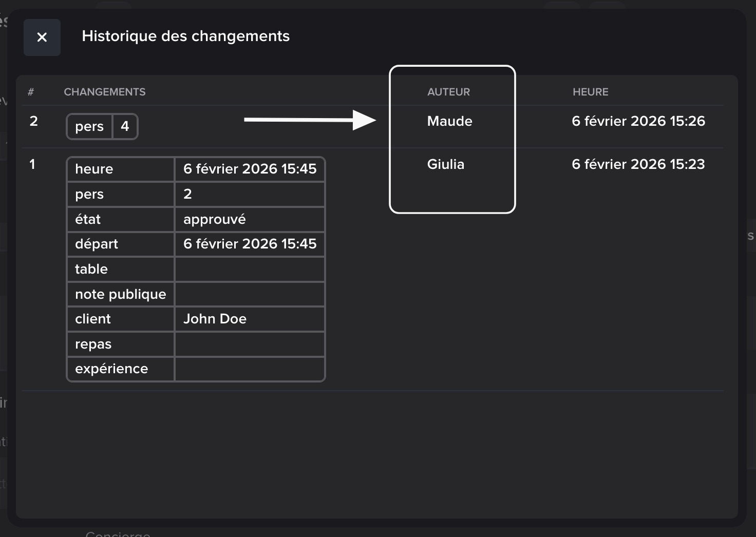The height and width of the screenshot is (537, 756).
Task: Select author Maude in change 2
Action: (x=449, y=121)
